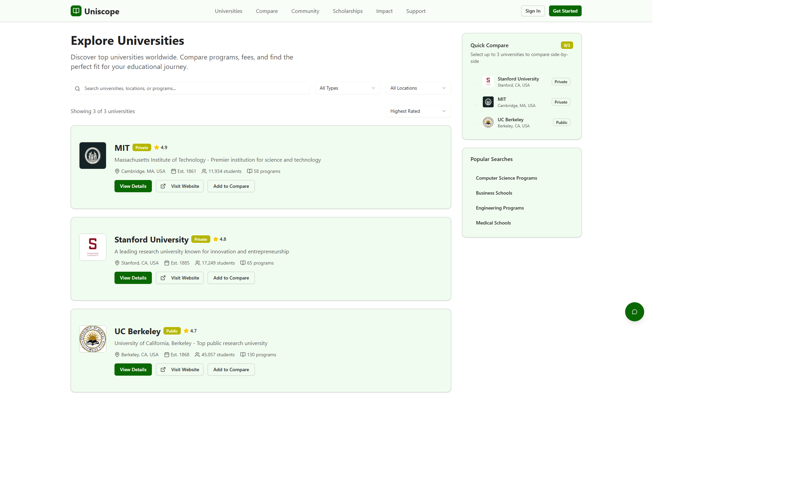The image size is (812, 504).
Task: Click the search magnifier icon
Action: [77, 88]
